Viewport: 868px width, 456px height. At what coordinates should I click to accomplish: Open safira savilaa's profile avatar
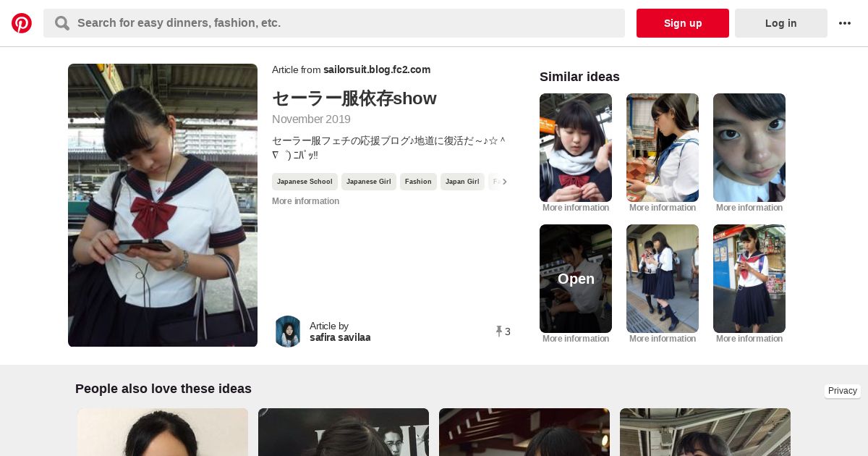click(x=288, y=332)
